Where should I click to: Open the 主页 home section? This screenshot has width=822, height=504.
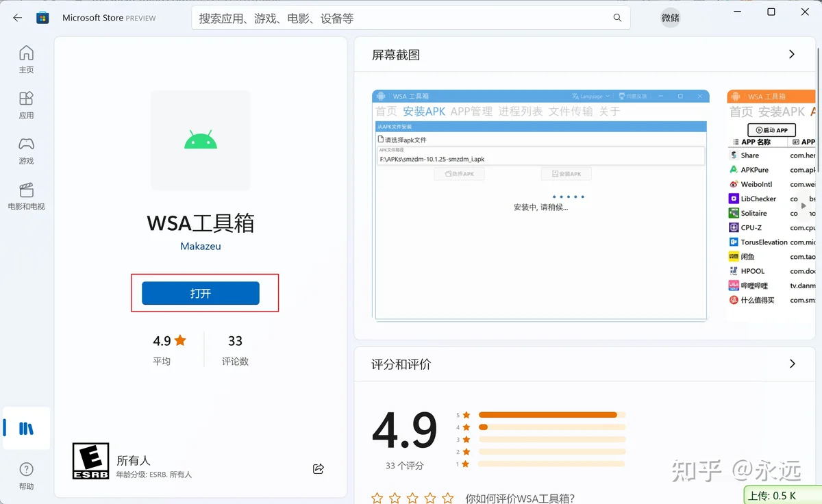coord(26,60)
